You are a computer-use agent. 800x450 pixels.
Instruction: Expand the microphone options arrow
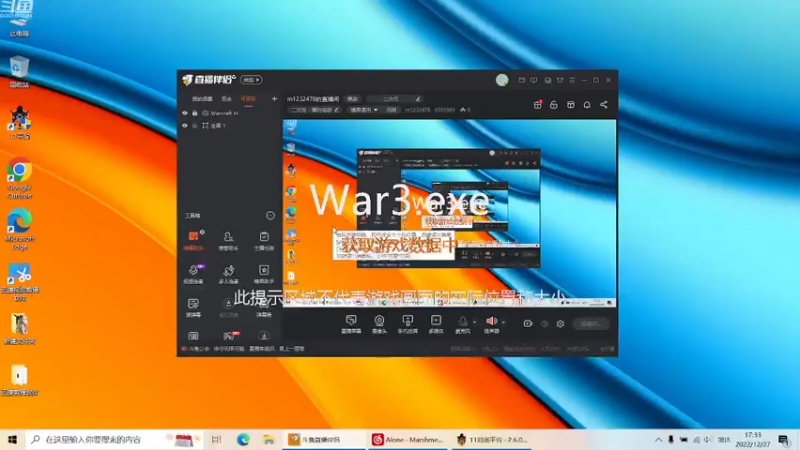[474, 322]
